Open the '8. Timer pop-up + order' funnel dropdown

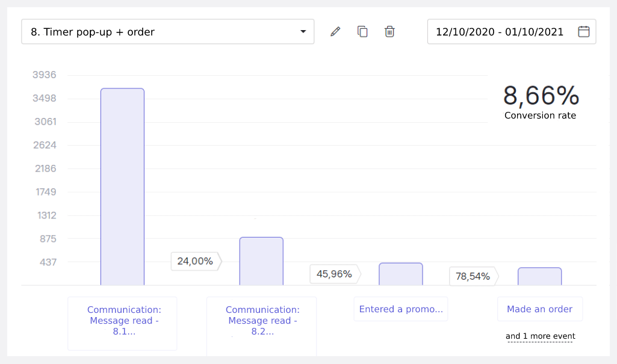point(167,32)
